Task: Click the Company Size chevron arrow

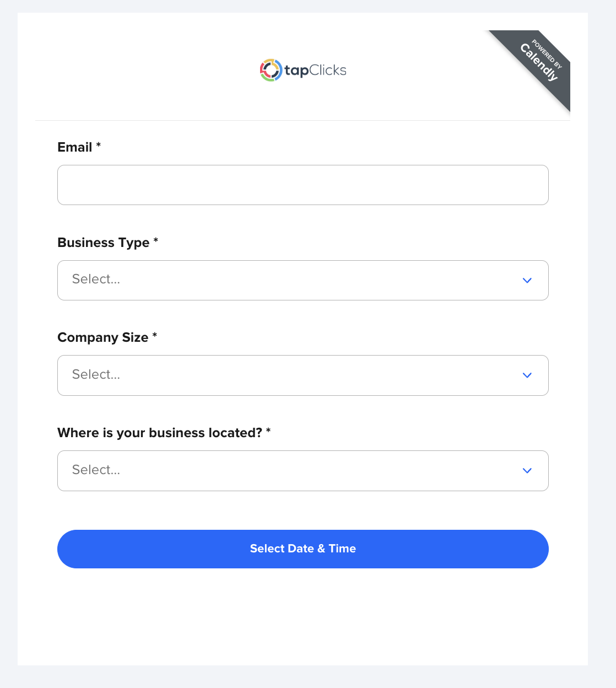Action: pyautogui.click(x=527, y=375)
